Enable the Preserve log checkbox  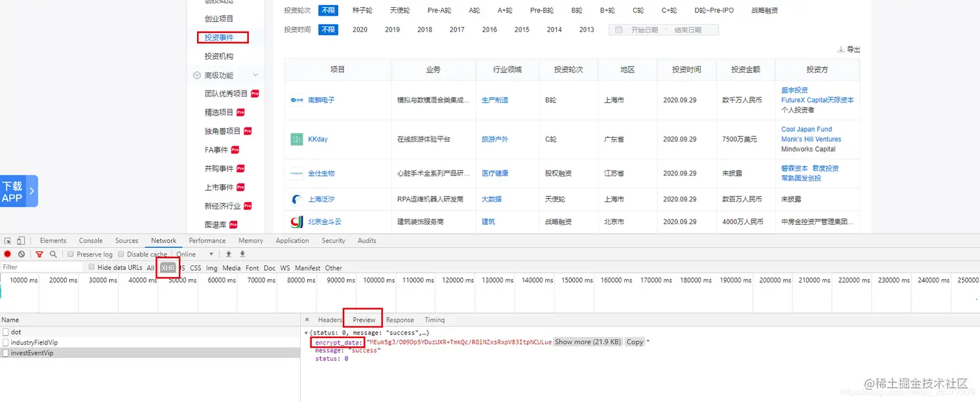click(x=72, y=254)
